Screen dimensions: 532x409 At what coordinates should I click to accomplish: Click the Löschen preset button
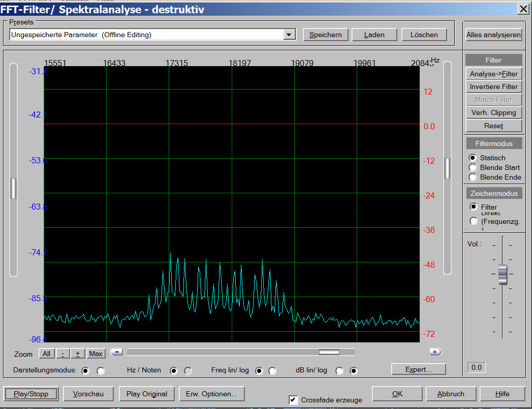(424, 35)
